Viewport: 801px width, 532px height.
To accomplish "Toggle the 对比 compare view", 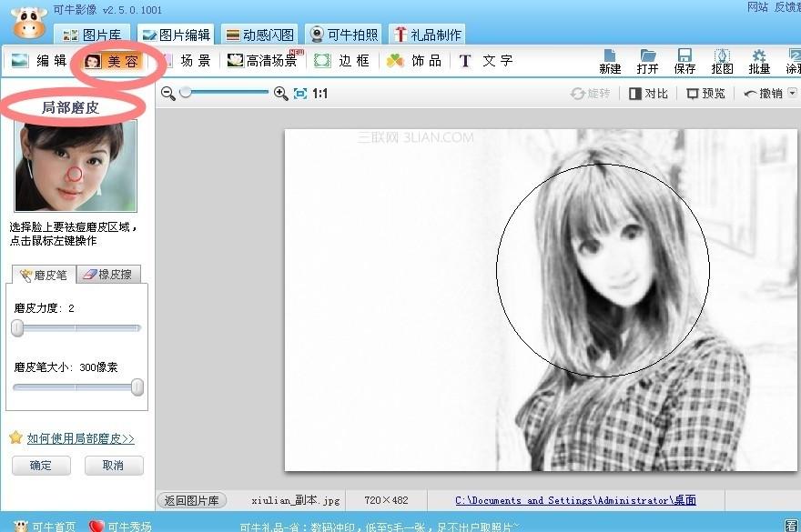I will (x=648, y=93).
